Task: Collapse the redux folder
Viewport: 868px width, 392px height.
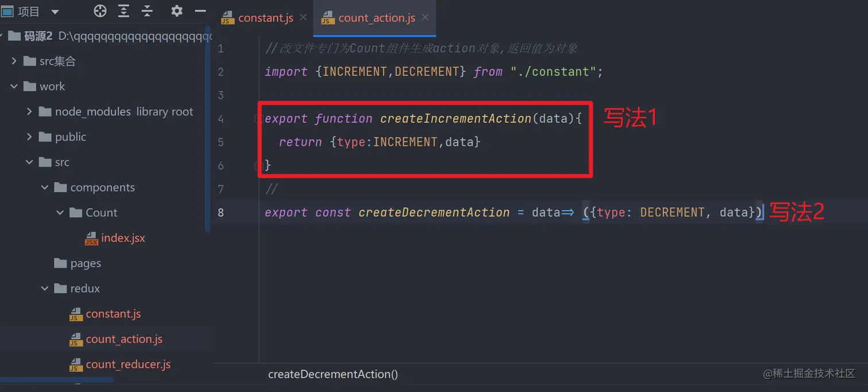Action: (45, 288)
